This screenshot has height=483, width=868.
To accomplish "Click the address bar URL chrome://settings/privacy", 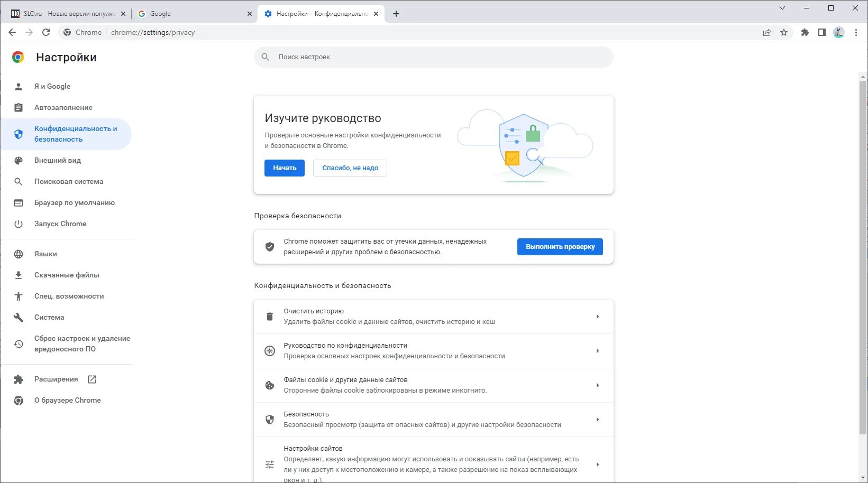I will tap(153, 32).
